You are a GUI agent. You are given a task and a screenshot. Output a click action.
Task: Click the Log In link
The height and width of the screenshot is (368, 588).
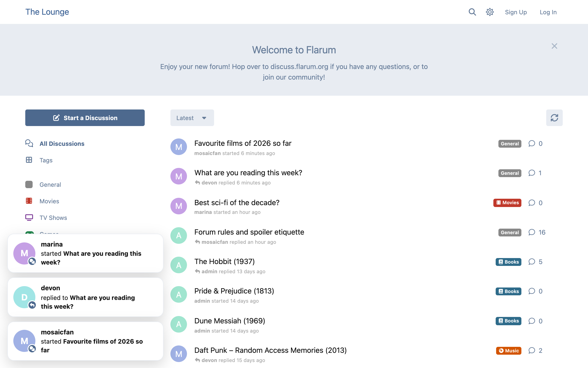[548, 12]
